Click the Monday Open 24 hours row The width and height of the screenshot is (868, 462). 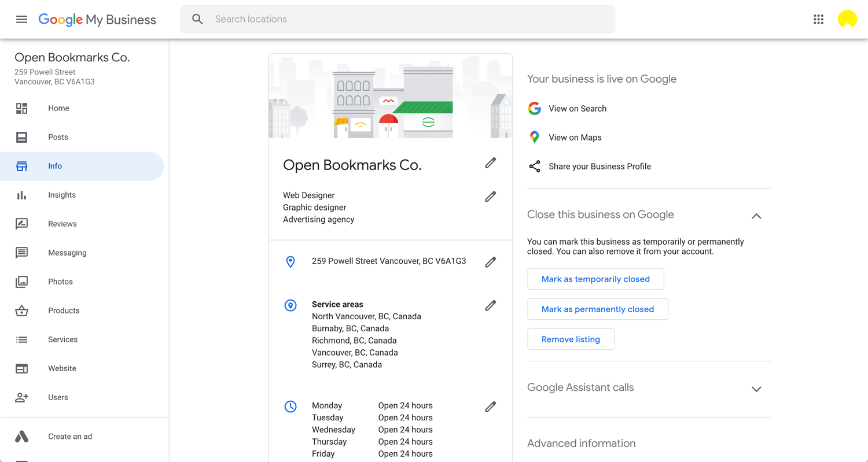372,405
